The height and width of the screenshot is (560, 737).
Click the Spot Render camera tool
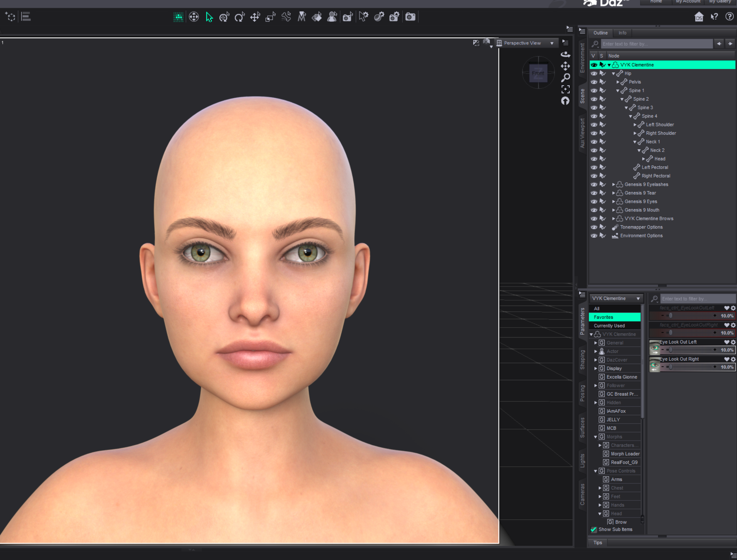pos(348,17)
